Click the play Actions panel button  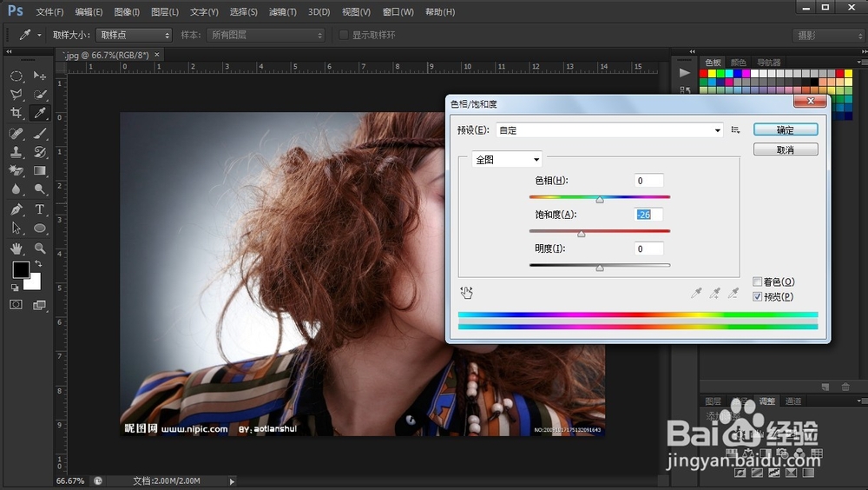(x=685, y=73)
